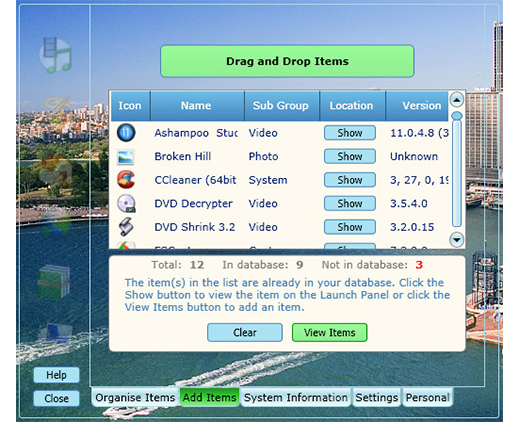Click the list scrollbar thumb
The width and height of the screenshot is (519, 422).
coord(456,170)
